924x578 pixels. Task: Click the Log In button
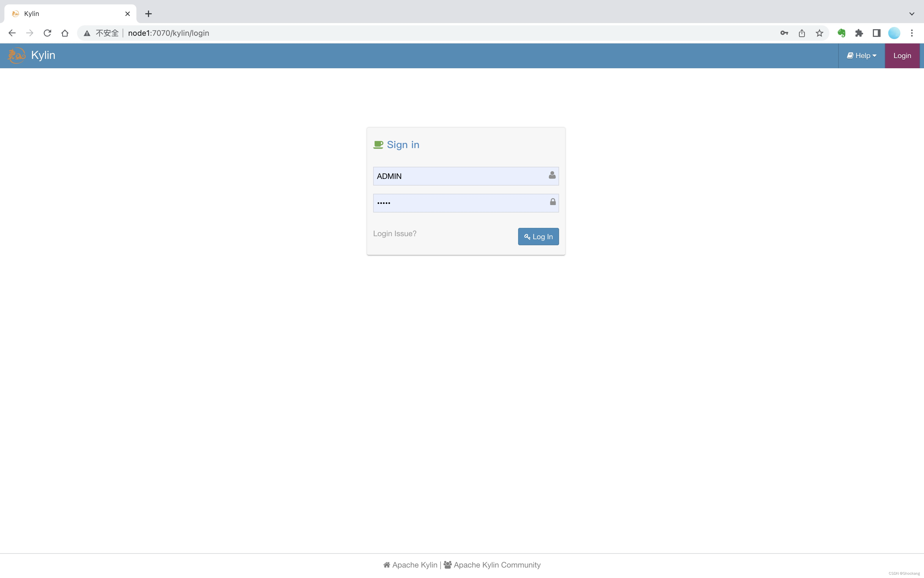pyautogui.click(x=538, y=237)
